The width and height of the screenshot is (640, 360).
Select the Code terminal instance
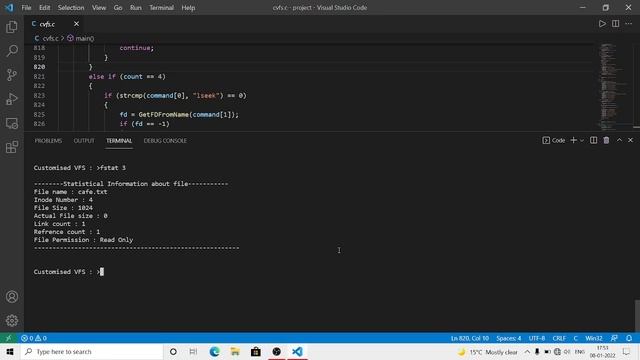pyautogui.click(x=554, y=140)
